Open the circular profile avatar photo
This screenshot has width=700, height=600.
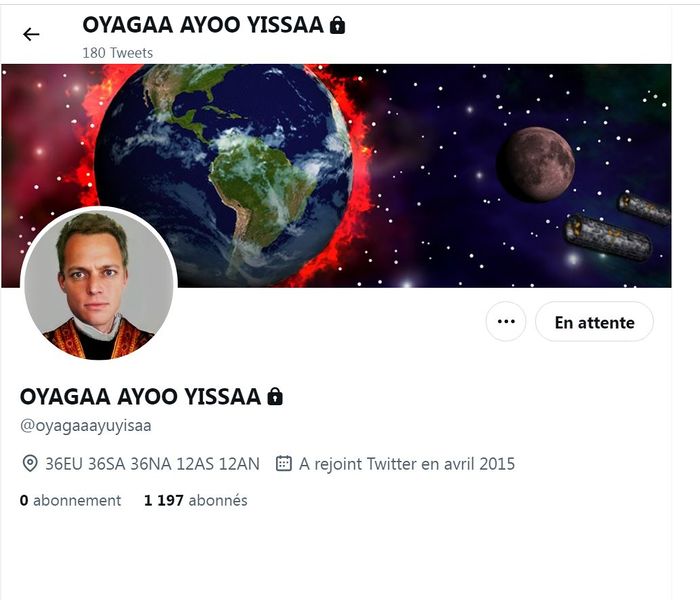pyautogui.click(x=99, y=283)
